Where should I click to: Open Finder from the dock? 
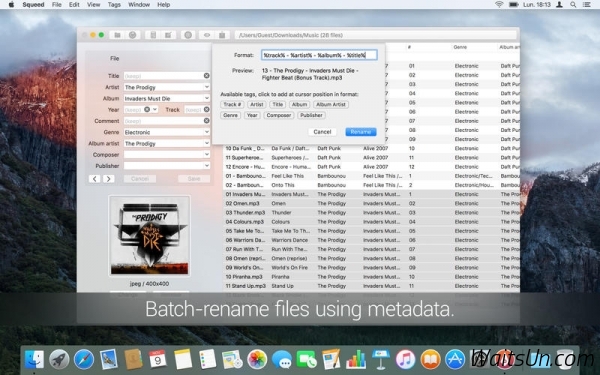click(x=34, y=360)
